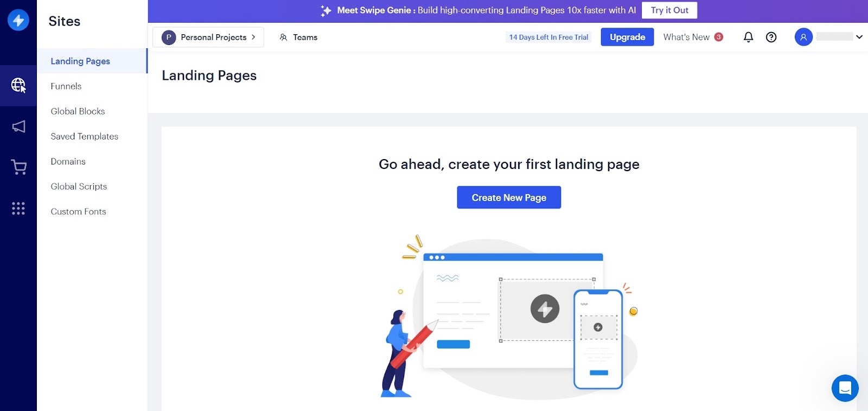This screenshot has height=411, width=868.
Task: Click the sparkle icon in Swipe Genie banner
Action: (x=325, y=10)
